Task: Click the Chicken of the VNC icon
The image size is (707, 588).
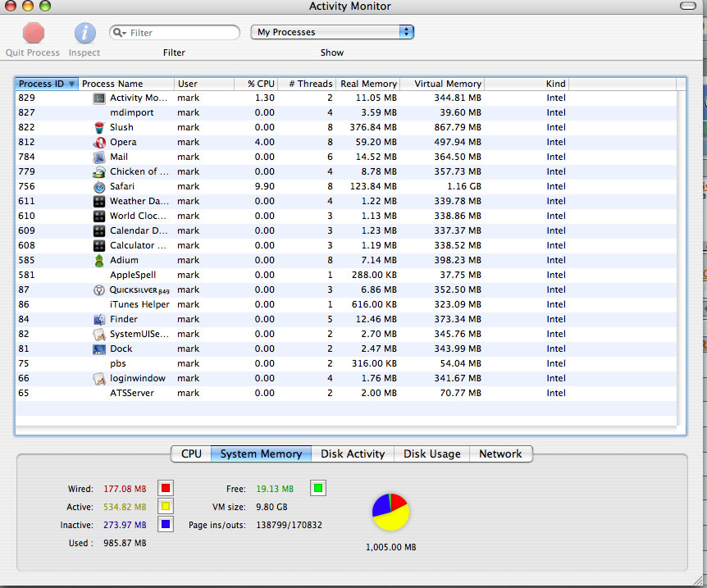Action: click(x=99, y=171)
